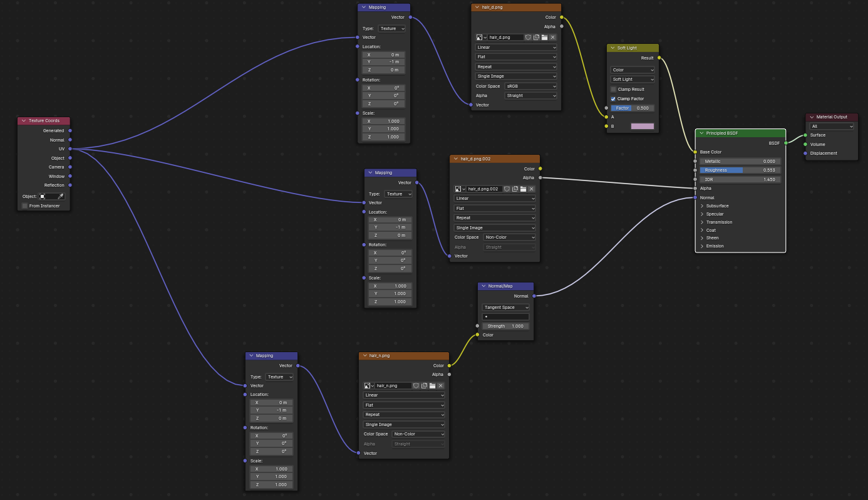Viewport: 868px width, 500px height.
Task: Open the Tangent Space dropdown
Action: pos(506,307)
